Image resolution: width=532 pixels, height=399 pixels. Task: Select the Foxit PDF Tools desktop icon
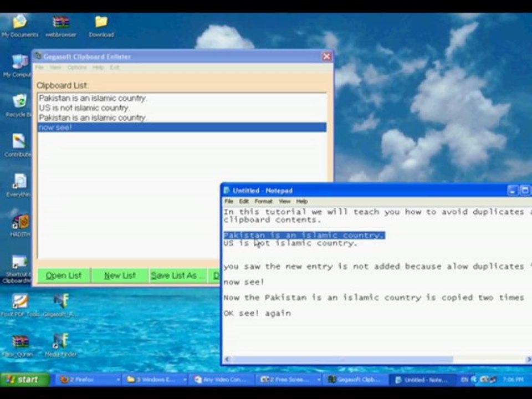(20, 306)
